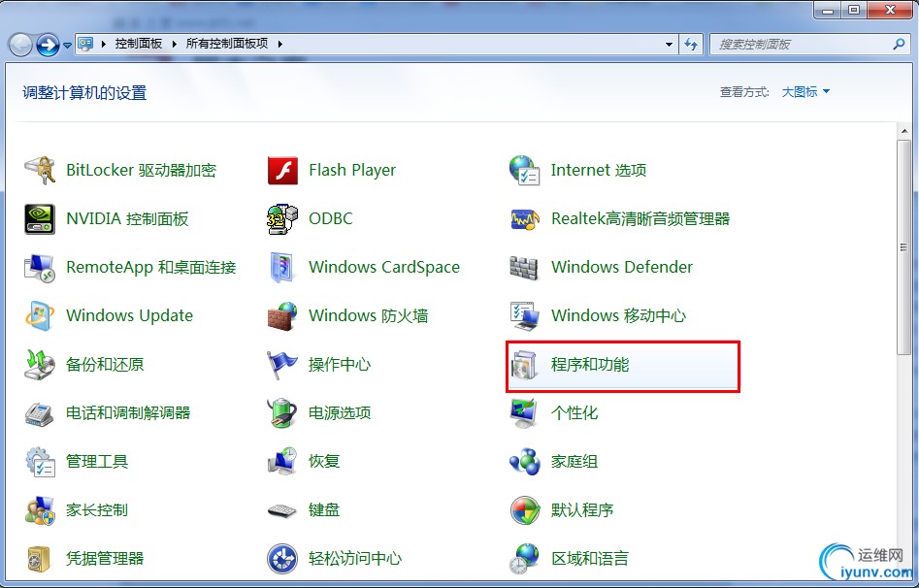
Task: Click the 查看方式 label
Action: tap(744, 92)
